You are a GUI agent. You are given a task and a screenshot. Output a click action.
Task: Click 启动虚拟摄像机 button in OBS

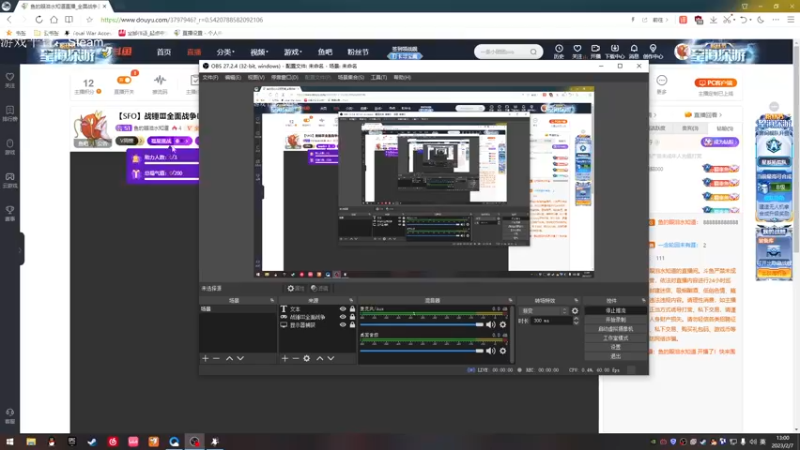(616, 329)
